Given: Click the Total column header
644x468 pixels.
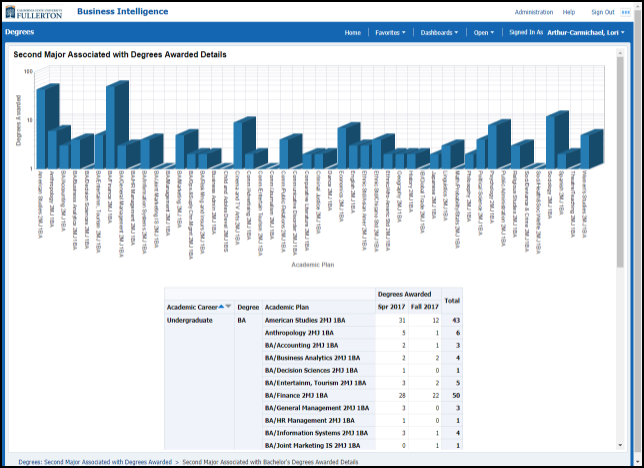Looking at the screenshot, I should 452,301.
